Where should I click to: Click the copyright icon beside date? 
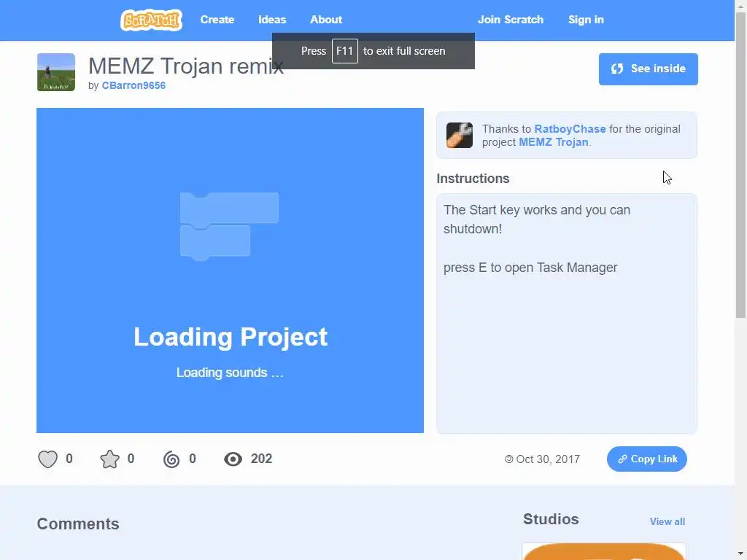click(508, 459)
